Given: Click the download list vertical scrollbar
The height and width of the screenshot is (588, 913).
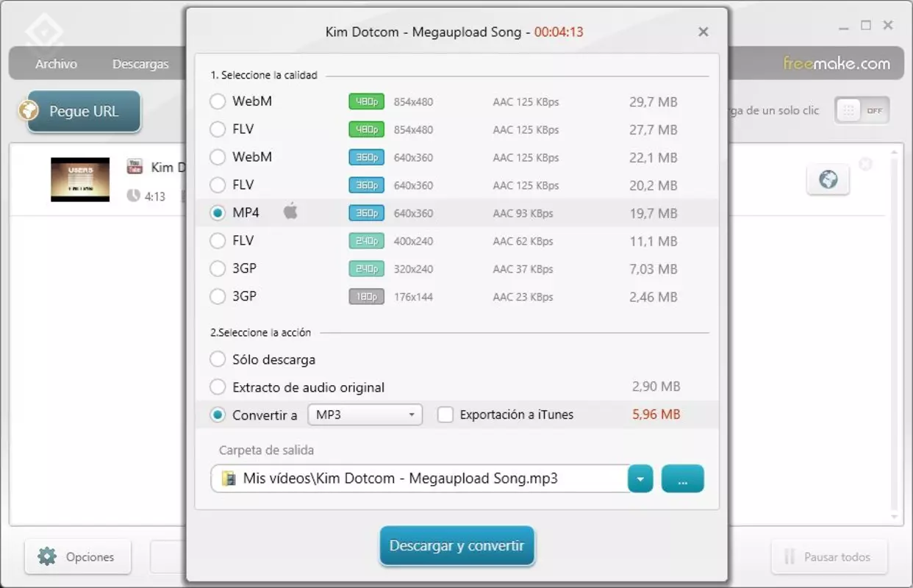Looking at the screenshot, I should click(894, 334).
